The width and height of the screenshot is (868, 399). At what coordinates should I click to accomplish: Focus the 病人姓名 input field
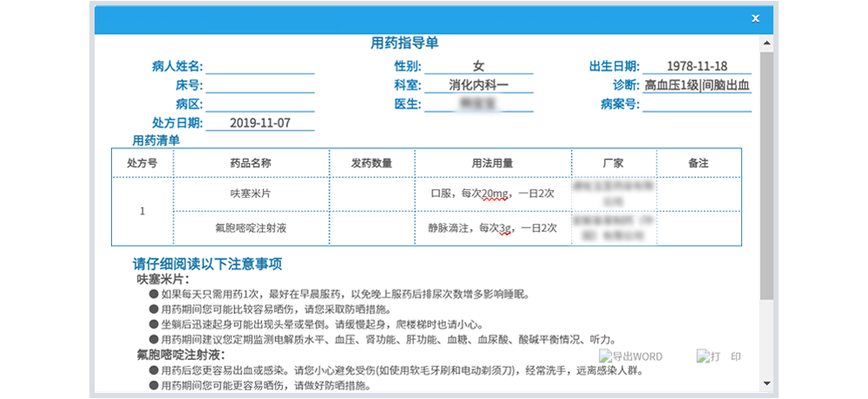point(260,67)
